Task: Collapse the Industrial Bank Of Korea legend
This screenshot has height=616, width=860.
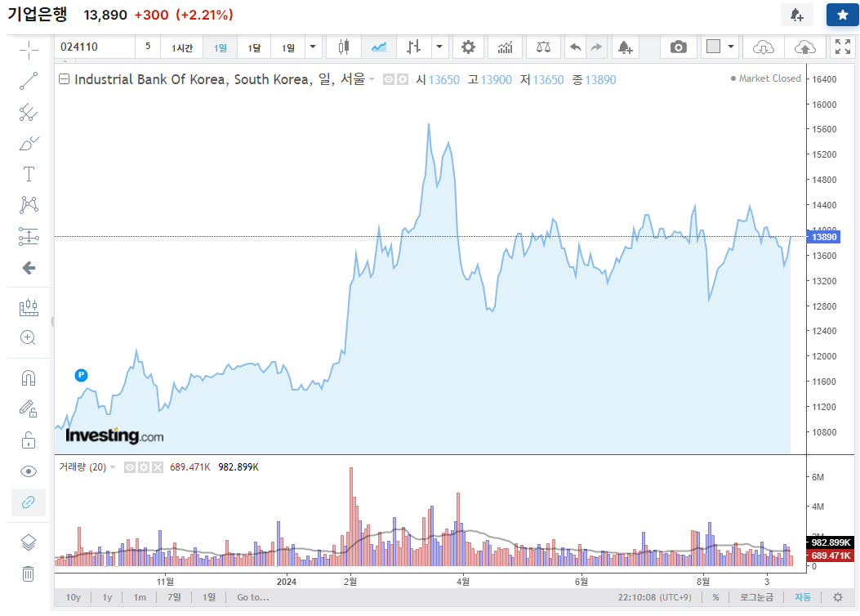Action: pyautogui.click(x=65, y=79)
